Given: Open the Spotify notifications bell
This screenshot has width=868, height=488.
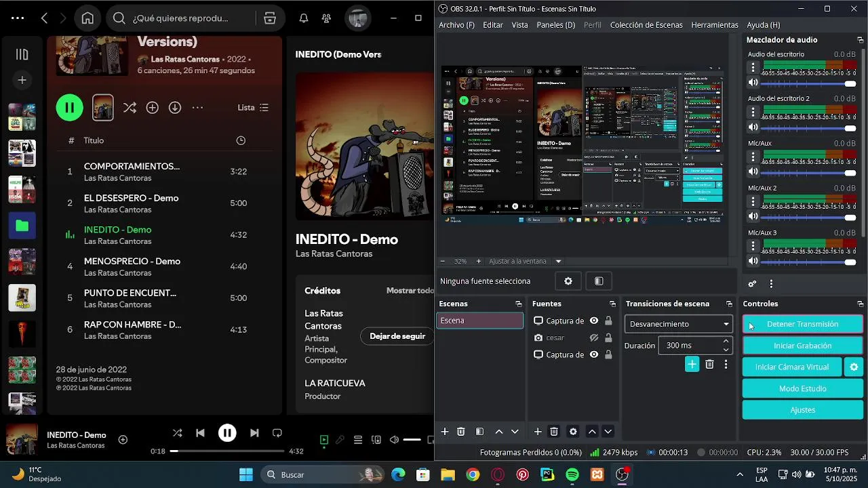Looking at the screenshot, I should [304, 18].
